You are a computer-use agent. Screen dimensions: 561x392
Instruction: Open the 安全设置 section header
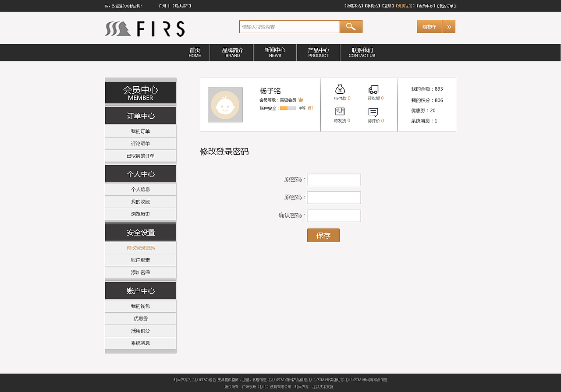coord(140,232)
